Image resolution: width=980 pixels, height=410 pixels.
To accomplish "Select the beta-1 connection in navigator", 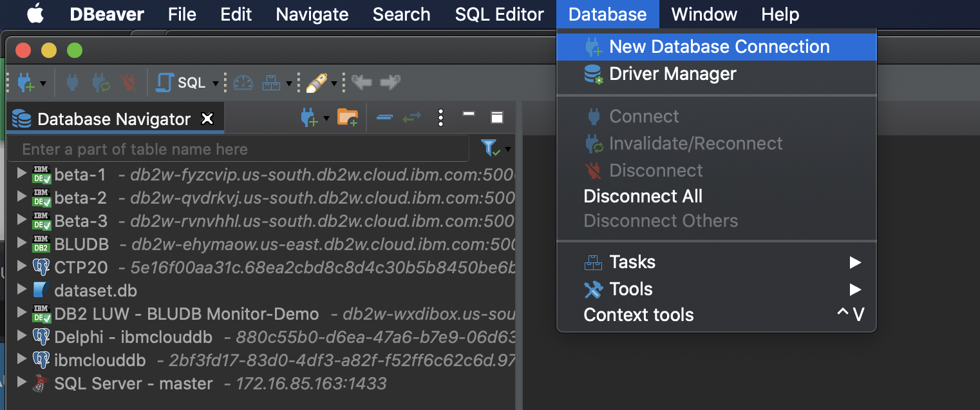I will (x=261, y=174).
